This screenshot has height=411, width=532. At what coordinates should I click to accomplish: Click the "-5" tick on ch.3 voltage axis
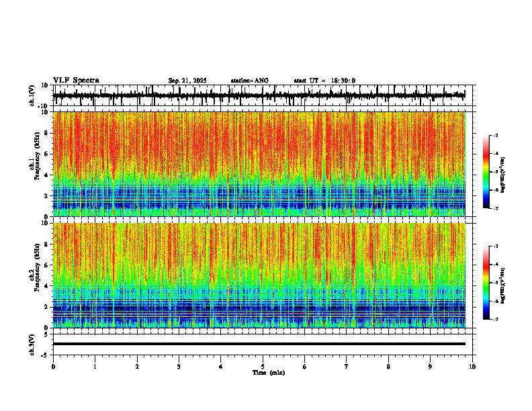pyautogui.click(x=46, y=355)
